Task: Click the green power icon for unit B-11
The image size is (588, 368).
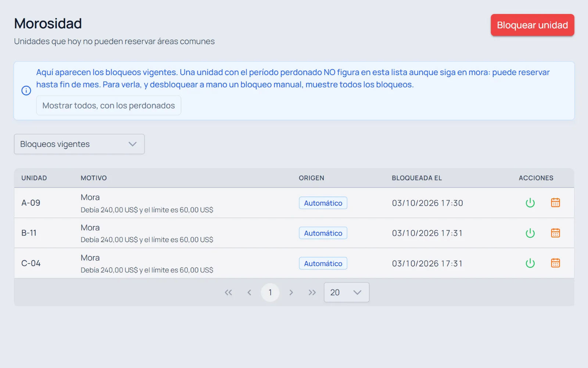Action: coord(530,233)
